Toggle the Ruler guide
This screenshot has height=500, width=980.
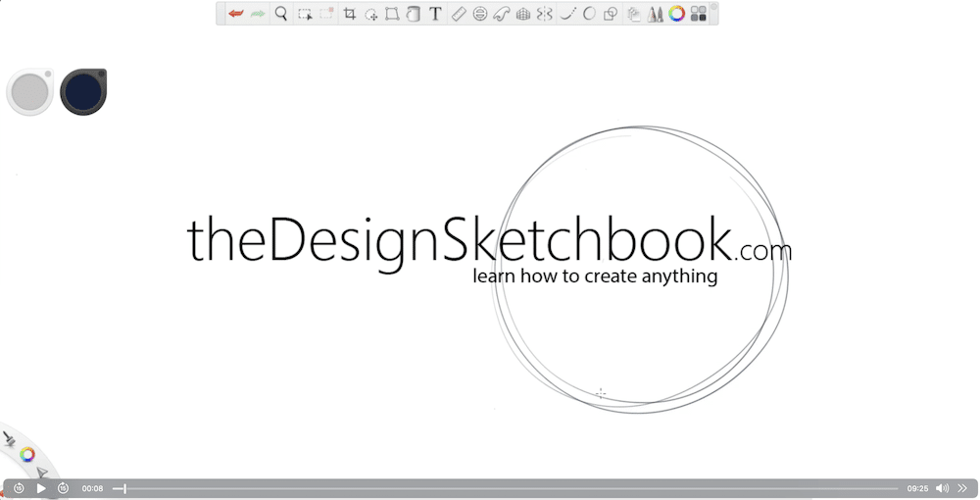click(459, 14)
